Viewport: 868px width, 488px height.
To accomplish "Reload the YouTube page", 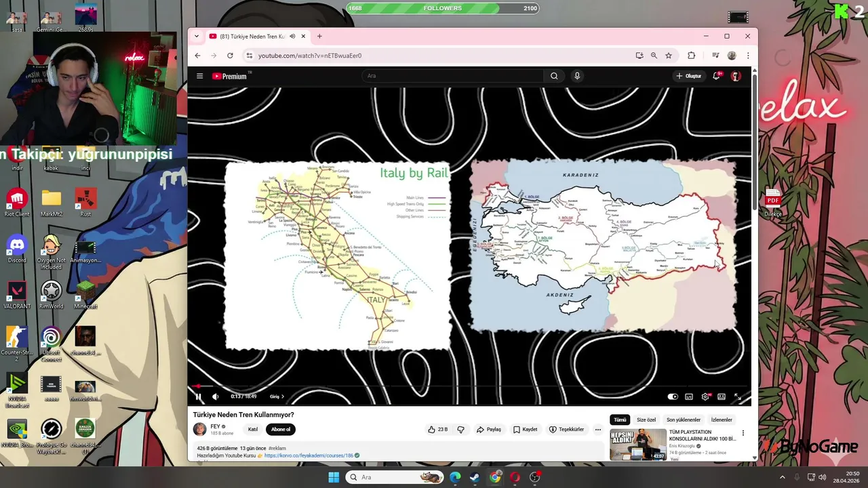I will tap(230, 56).
